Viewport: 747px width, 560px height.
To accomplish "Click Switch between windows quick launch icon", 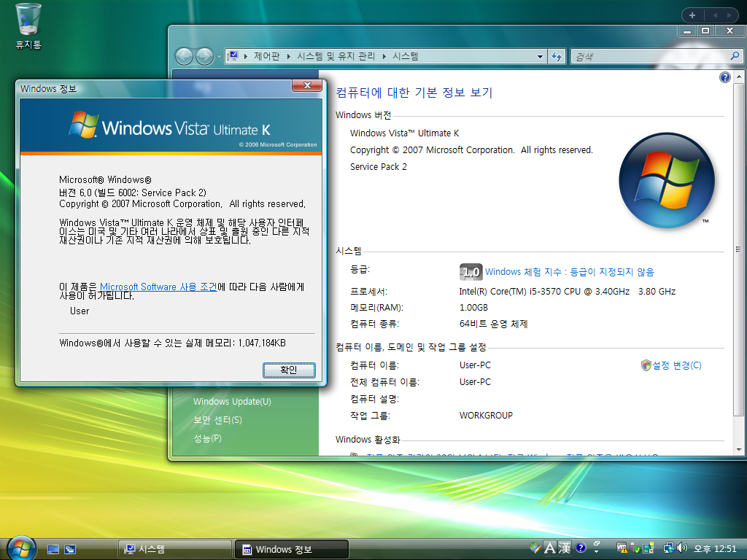I will [70, 550].
